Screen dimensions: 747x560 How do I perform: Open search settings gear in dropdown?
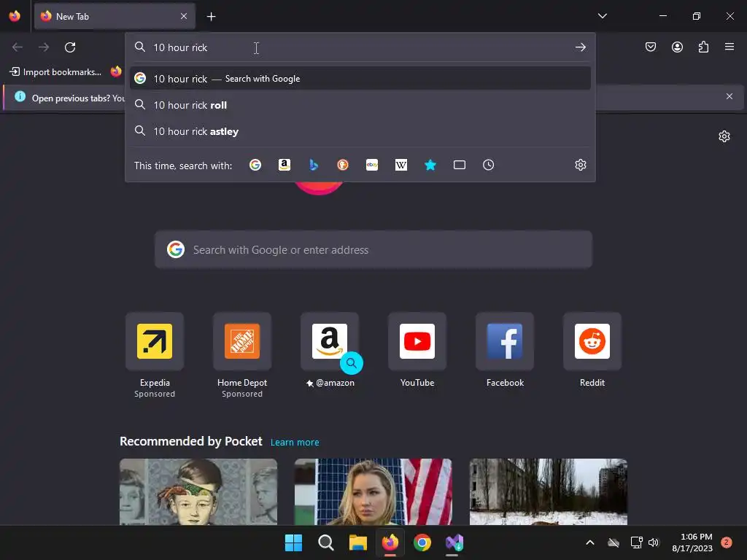pos(580,165)
